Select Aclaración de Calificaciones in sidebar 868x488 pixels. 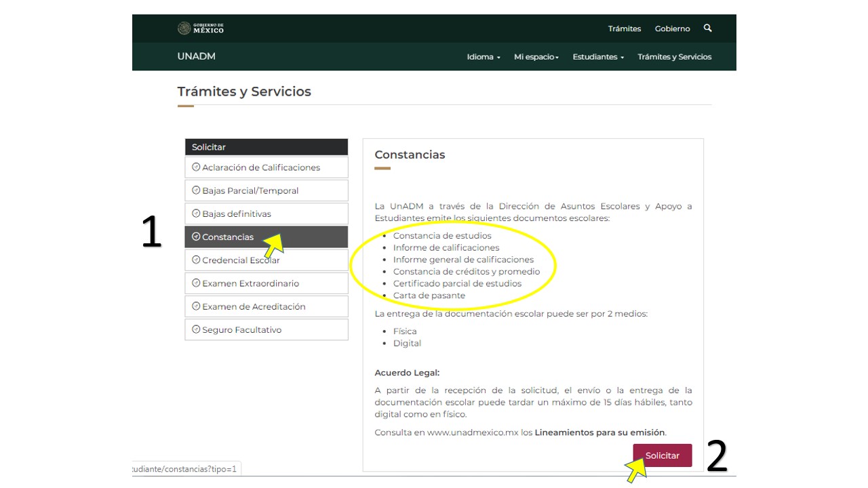point(267,167)
